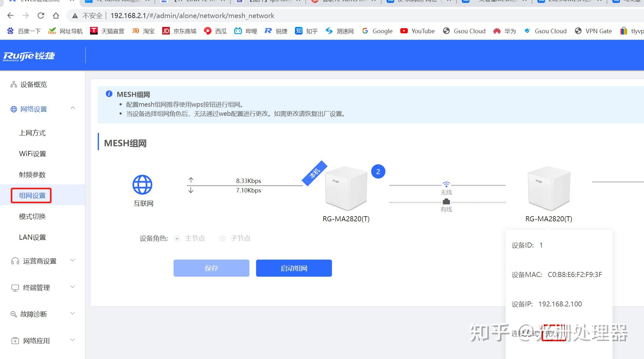The width and height of the screenshot is (644, 359).
Task: Click the local 本机 RG-MA2820(T) router image
Action: click(346, 188)
